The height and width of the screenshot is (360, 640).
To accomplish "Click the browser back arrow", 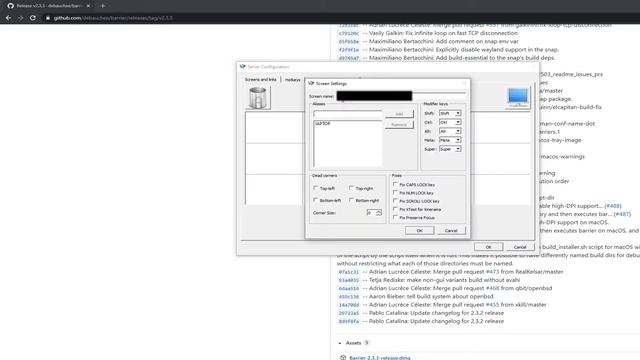I will pos(9,18).
